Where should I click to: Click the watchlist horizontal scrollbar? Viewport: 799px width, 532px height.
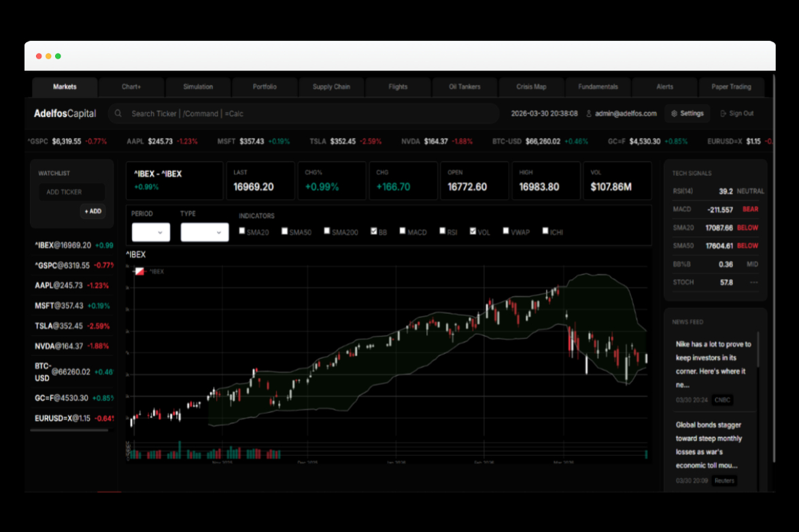click(69, 430)
